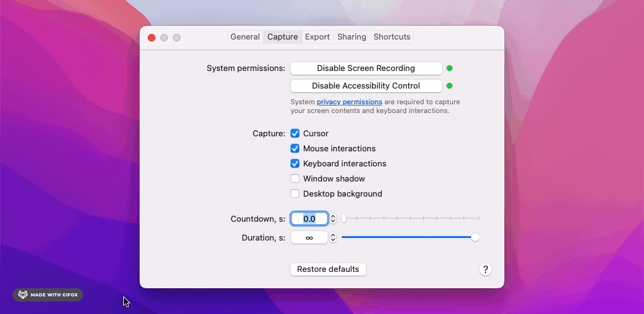Click Disable Accessibility Control button
The image size is (644, 314).
coord(366,86)
